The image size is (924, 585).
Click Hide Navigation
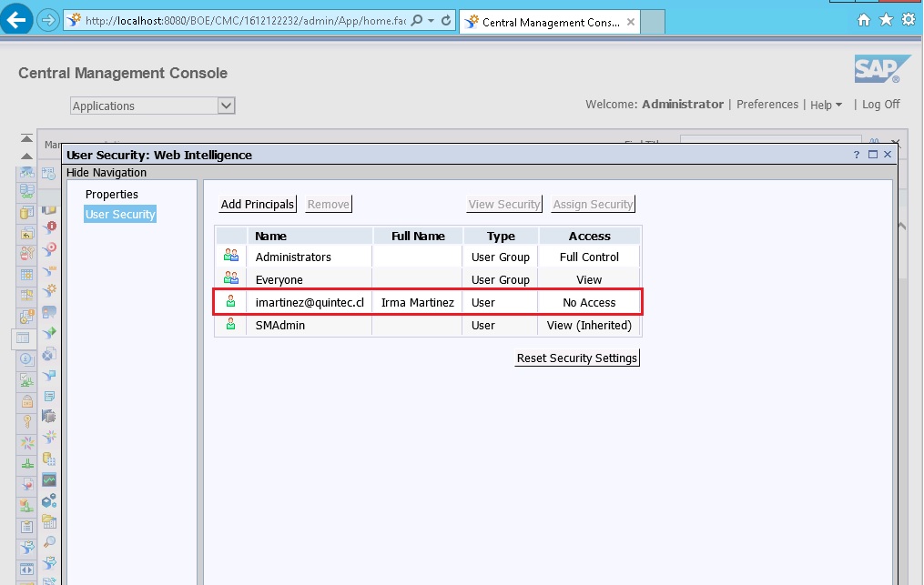(107, 172)
